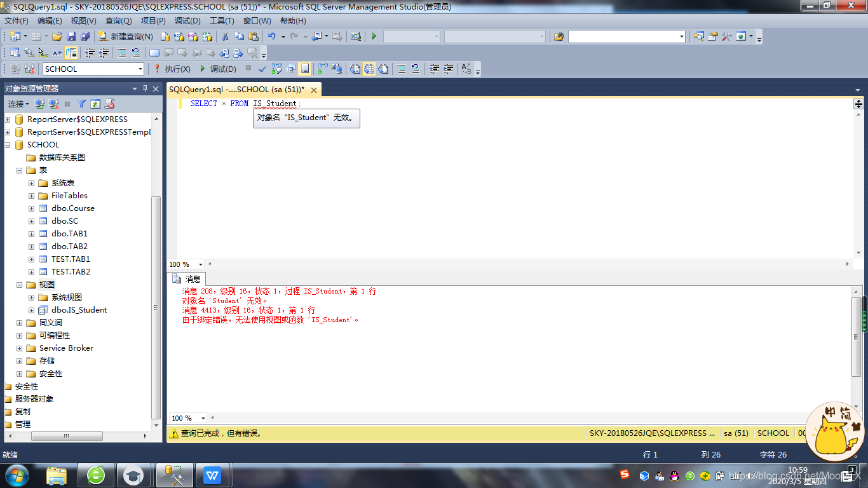Click the Copy icon in main toolbar
The image size is (868, 488).
(239, 36)
